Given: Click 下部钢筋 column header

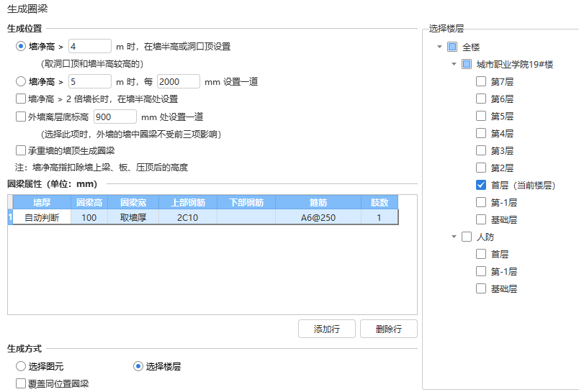Looking at the screenshot, I should coord(246,202).
